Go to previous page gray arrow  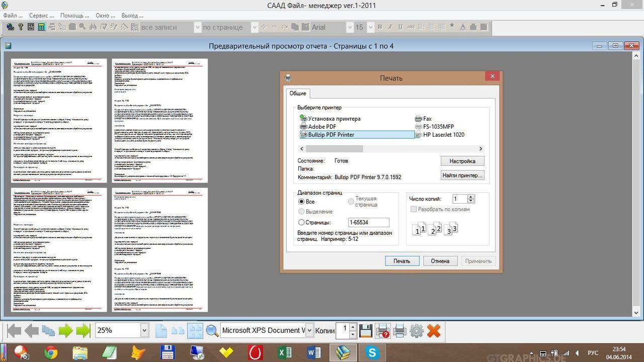[x=31, y=330]
